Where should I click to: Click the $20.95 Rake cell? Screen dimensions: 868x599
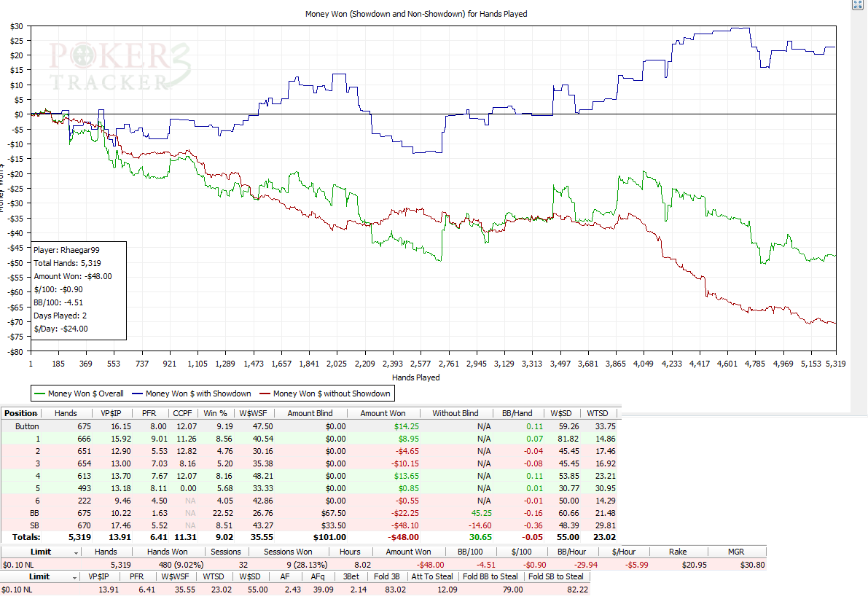tap(694, 565)
